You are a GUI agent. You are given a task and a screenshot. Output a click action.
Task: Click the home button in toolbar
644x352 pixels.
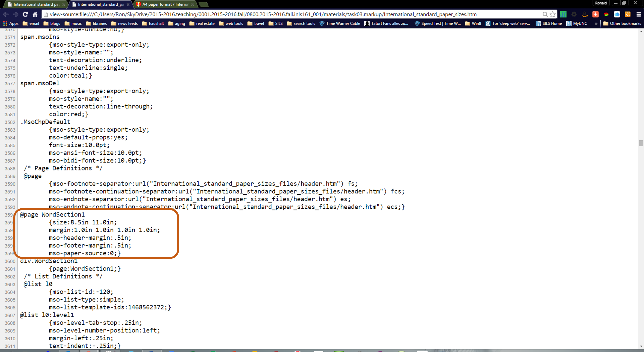click(x=35, y=14)
